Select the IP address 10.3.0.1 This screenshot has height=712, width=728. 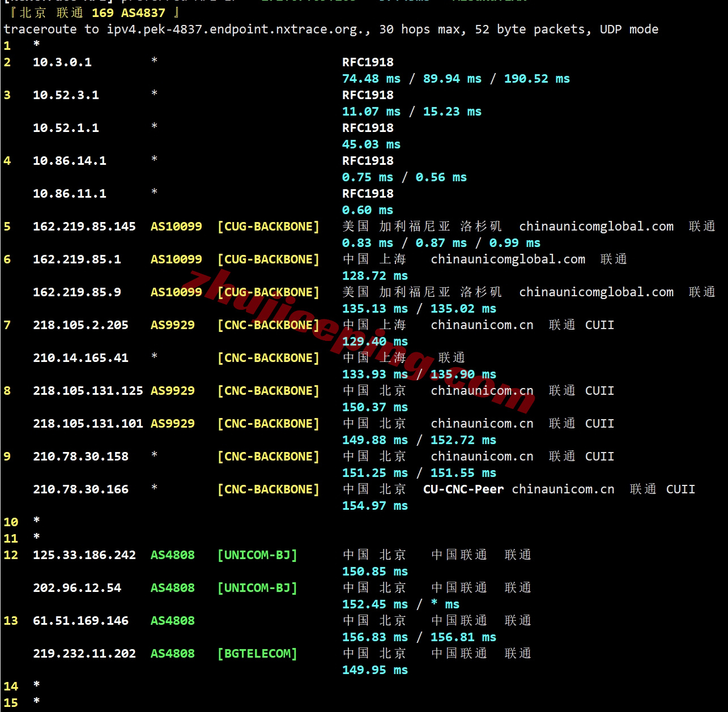[x=62, y=62]
